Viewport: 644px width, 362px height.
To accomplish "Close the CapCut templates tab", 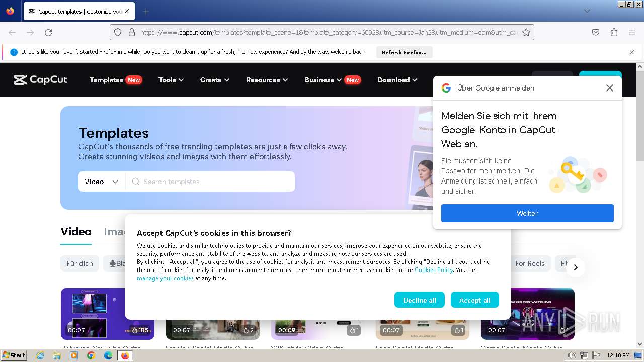I will pos(126,11).
